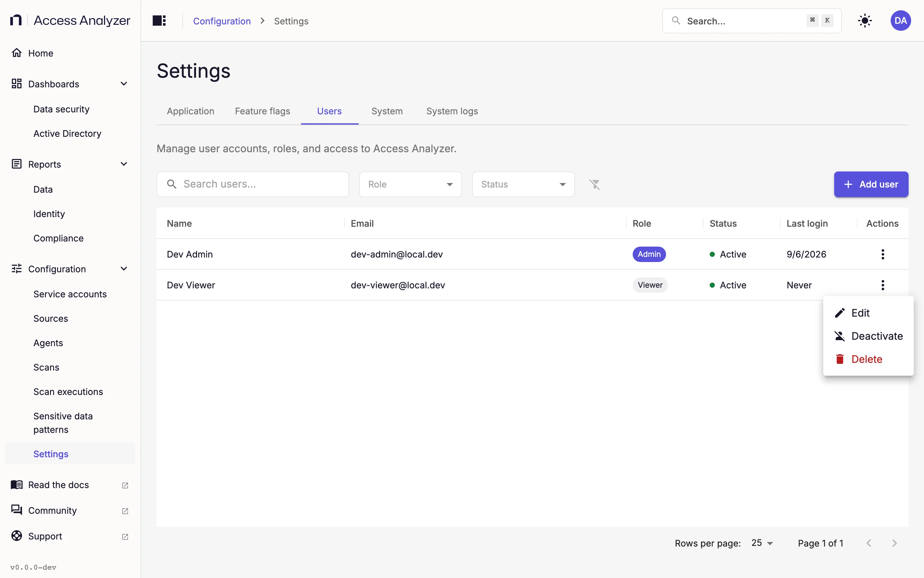Click the Reports document icon
Viewport: 924px width, 578px height.
click(x=16, y=164)
